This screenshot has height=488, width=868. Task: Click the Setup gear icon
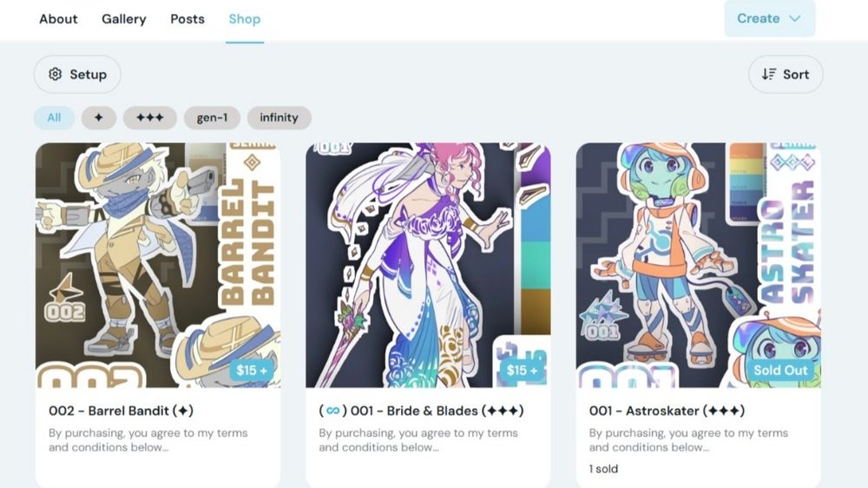click(55, 74)
